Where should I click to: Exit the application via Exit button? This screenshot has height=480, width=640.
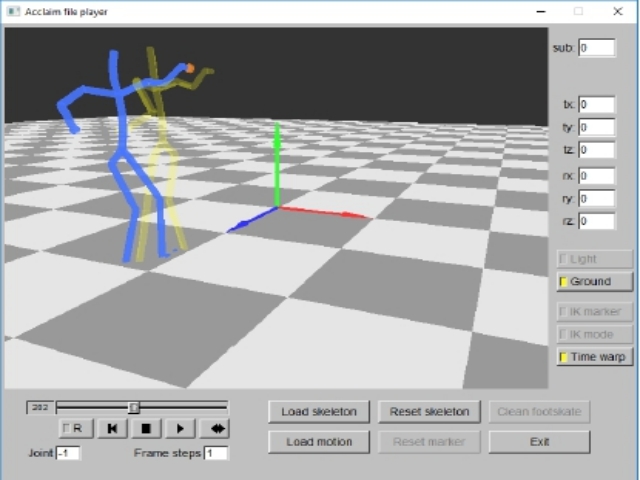pos(539,442)
